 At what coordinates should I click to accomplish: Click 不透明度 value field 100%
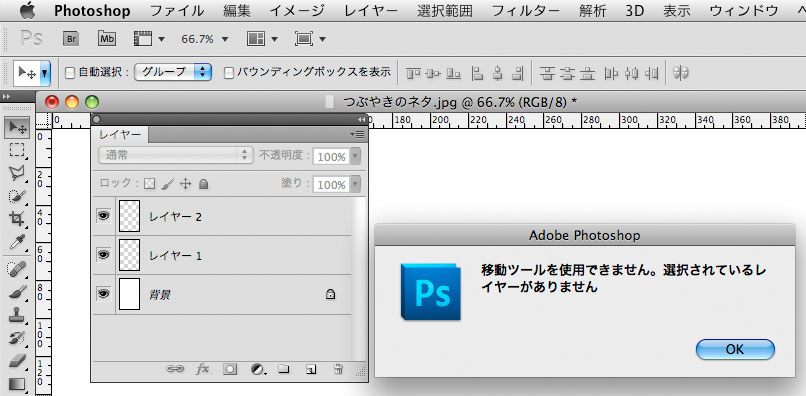pos(331,156)
